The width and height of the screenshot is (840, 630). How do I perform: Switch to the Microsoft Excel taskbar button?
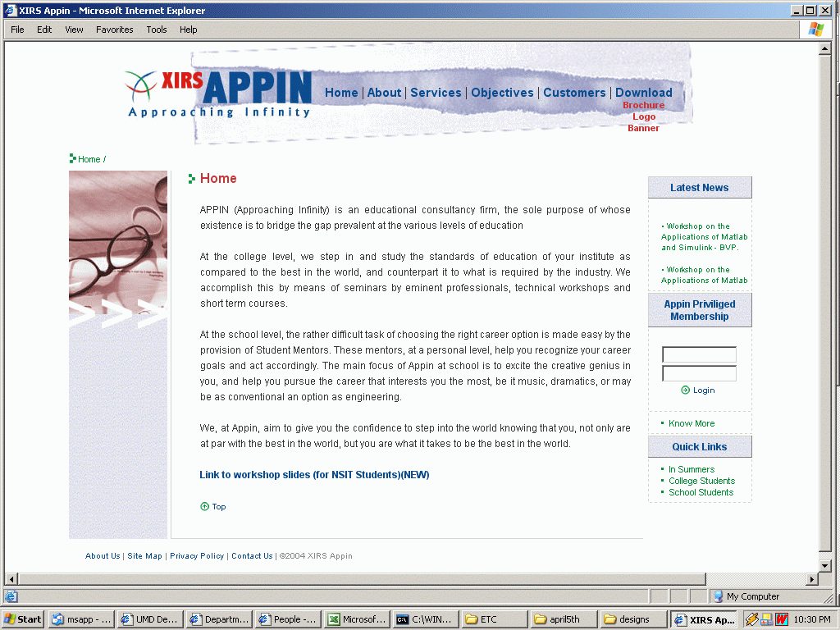click(x=358, y=619)
